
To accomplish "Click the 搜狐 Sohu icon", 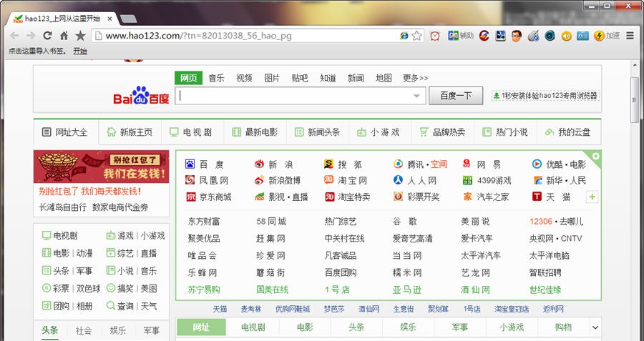I will coord(328,164).
